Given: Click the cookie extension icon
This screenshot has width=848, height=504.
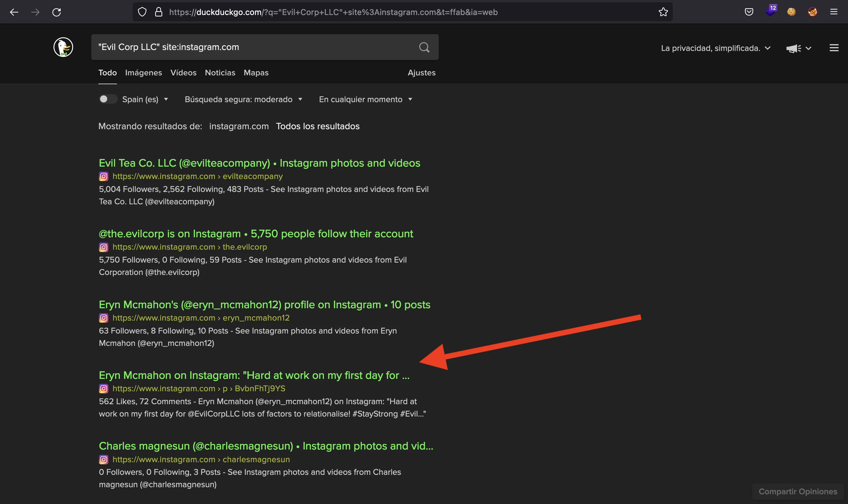Looking at the screenshot, I should tap(791, 12).
